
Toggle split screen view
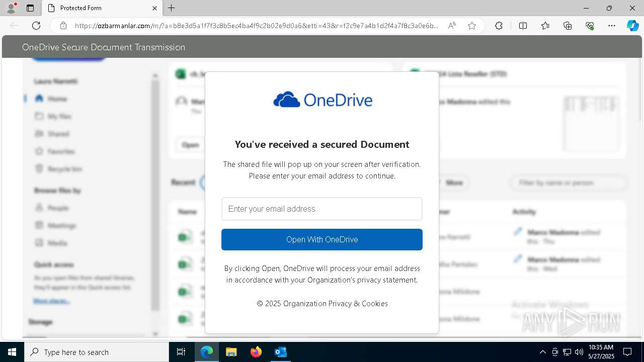[x=523, y=26]
